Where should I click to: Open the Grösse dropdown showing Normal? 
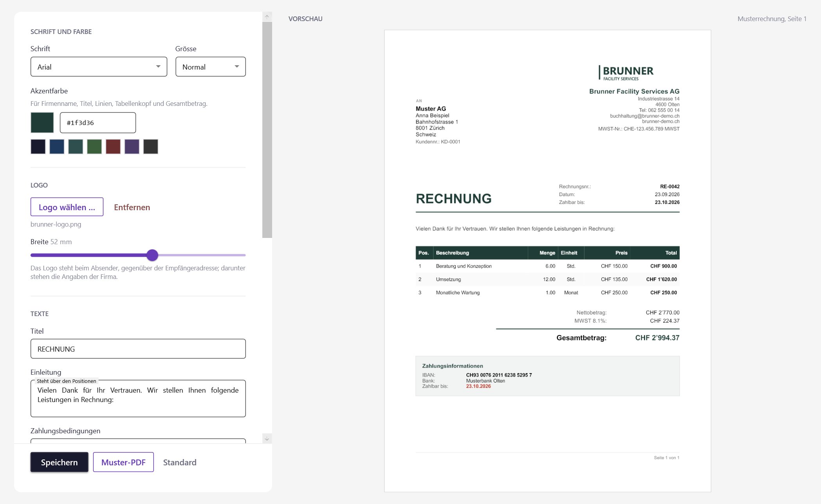tap(211, 67)
